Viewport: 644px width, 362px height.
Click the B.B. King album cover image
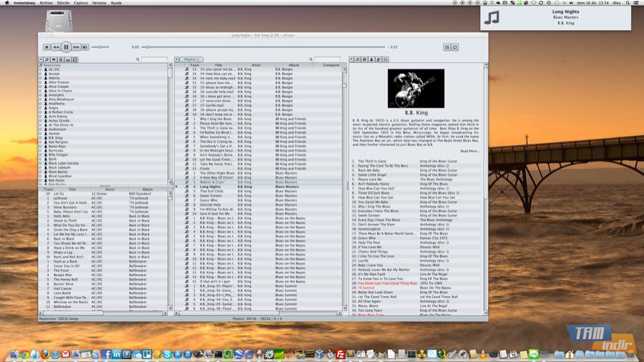pyautogui.click(x=416, y=88)
